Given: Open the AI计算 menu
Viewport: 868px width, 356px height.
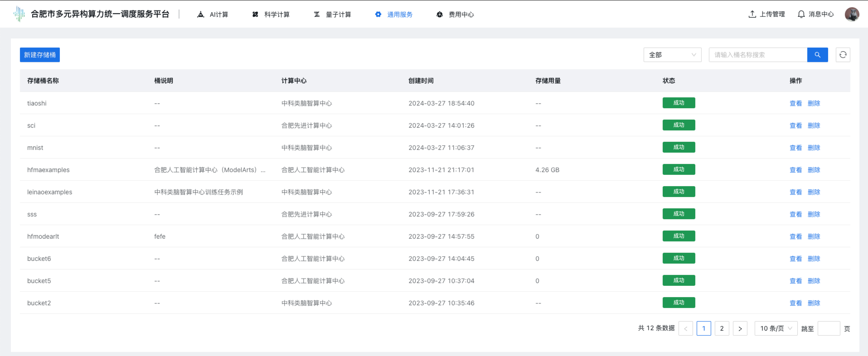Looking at the screenshot, I should click(213, 14).
